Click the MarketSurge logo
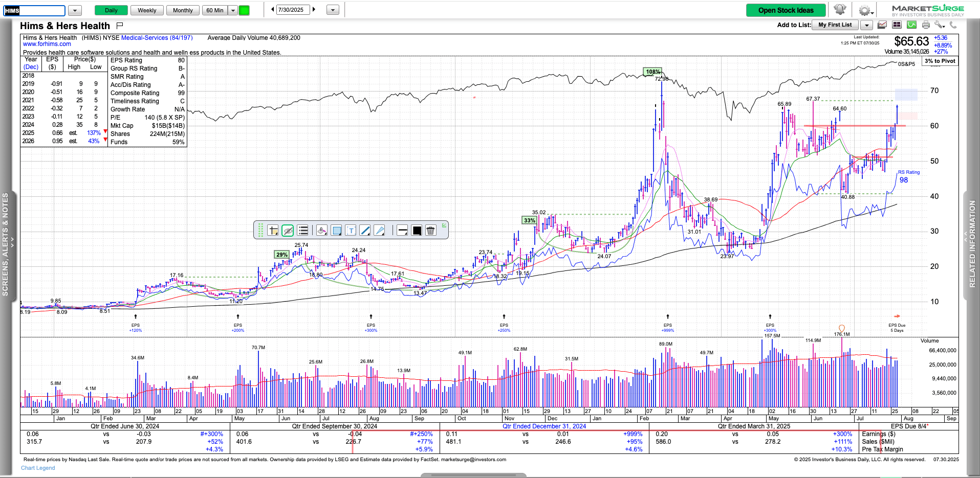The width and height of the screenshot is (980, 478). coord(928,10)
